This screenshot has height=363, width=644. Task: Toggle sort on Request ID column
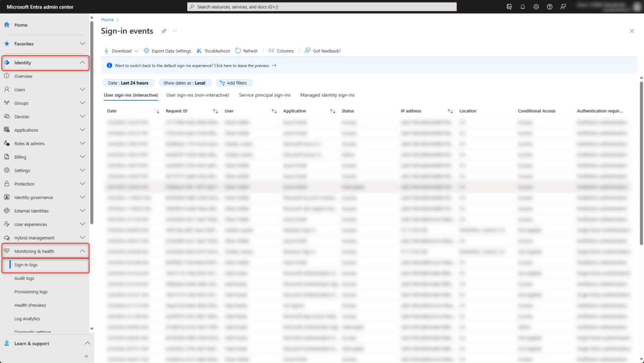pyautogui.click(x=215, y=111)
